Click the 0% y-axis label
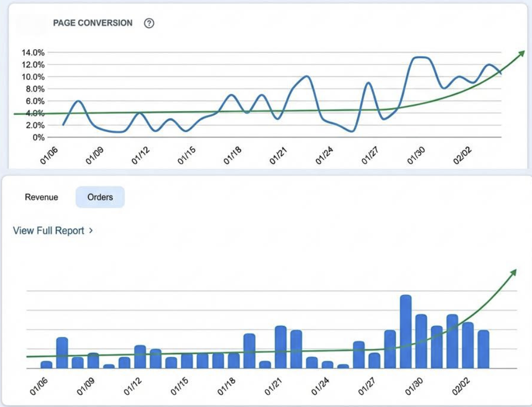The width and height of the screenshot is (532, 407). point(39,138)
